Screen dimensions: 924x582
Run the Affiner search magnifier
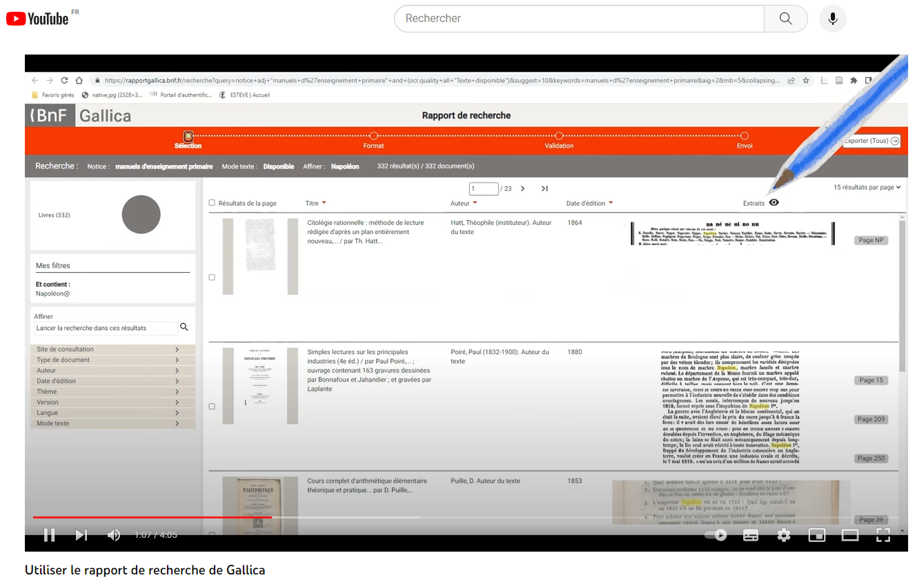coord(184,327)
